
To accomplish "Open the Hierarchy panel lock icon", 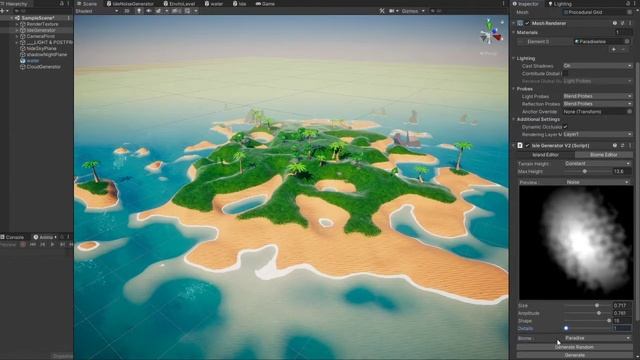I will (62, 4).
